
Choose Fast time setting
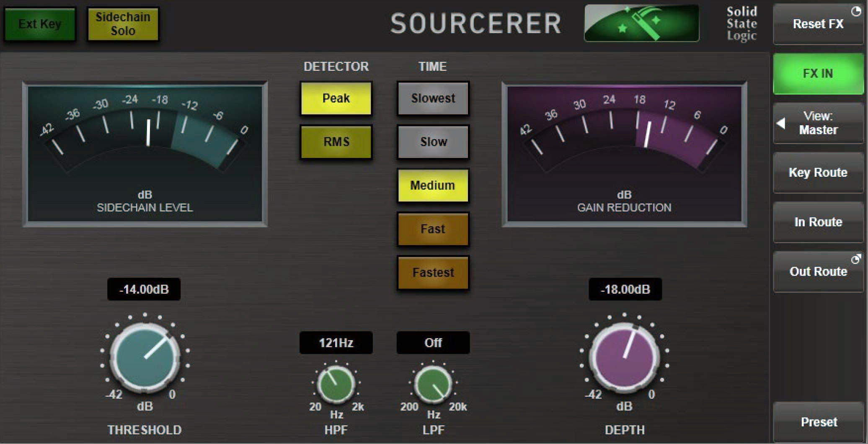point(433,229)
